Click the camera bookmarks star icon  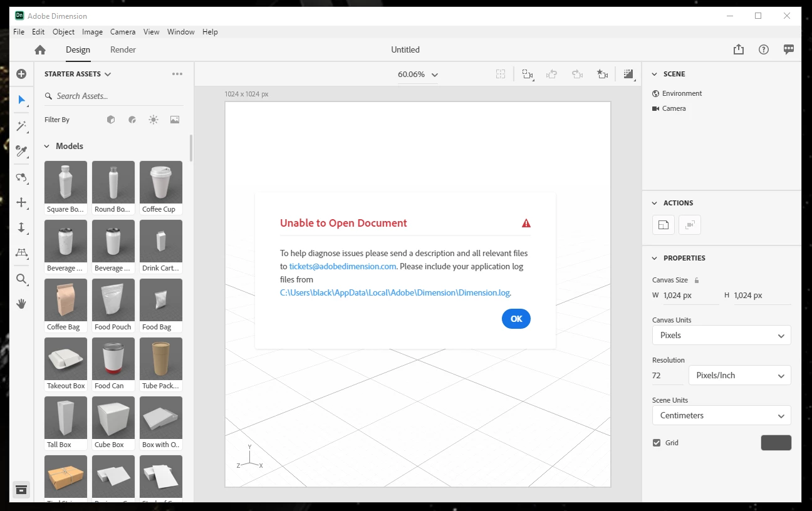pyautogui.click(x=602, y=75)
